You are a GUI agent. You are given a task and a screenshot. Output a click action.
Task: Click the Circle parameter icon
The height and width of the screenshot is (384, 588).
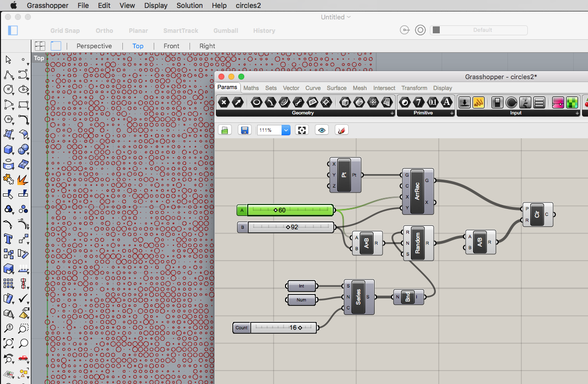(x=257, y=102)
